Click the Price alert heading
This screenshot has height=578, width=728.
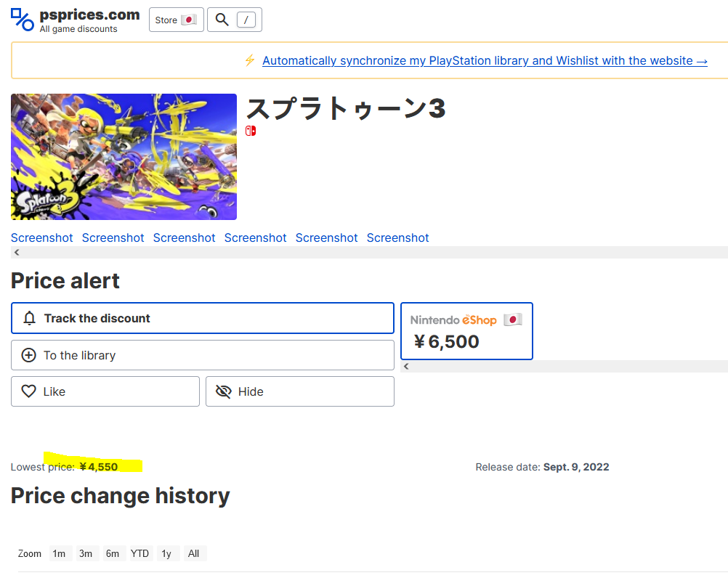tap(65, 281)
